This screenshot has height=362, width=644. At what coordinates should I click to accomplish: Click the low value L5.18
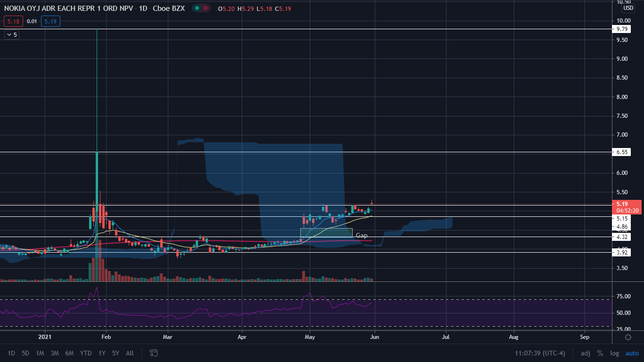pos(264,8)
